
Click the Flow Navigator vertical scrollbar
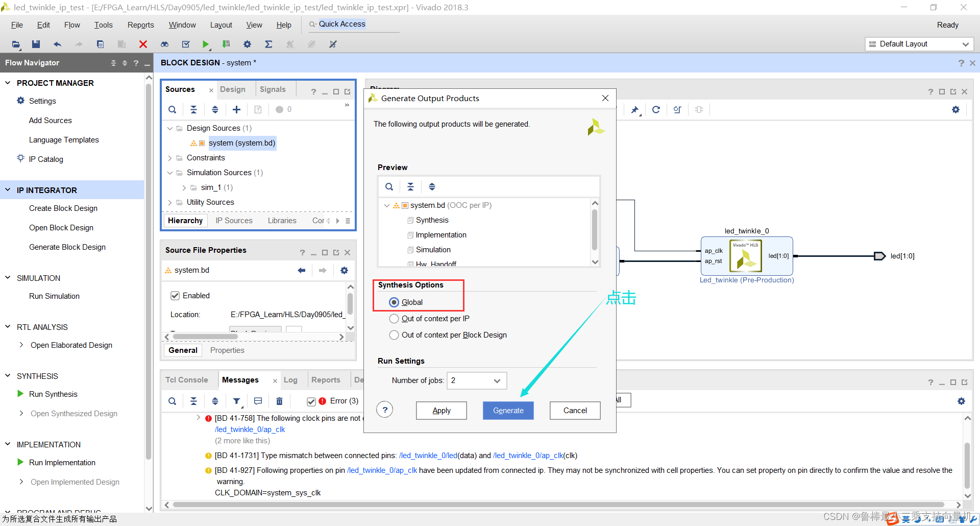click(149, 271)
